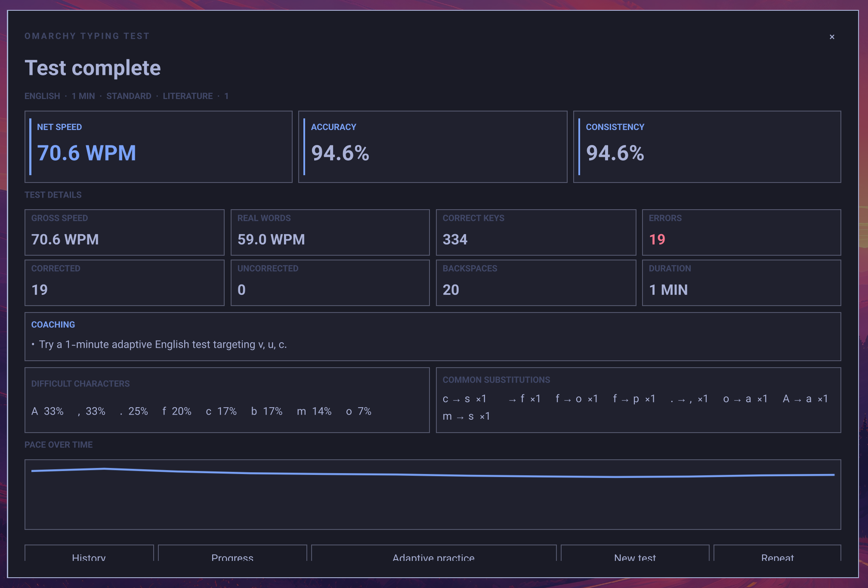Screen dimensions: 868x588
Task: Click the Duration 1 MIN value
Action: (668, 290)
